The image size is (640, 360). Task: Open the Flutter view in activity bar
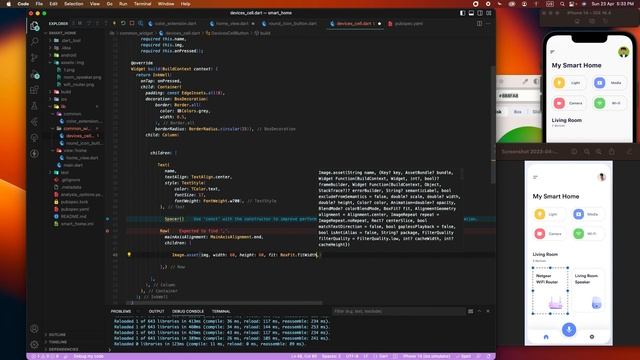click(35, 122)
